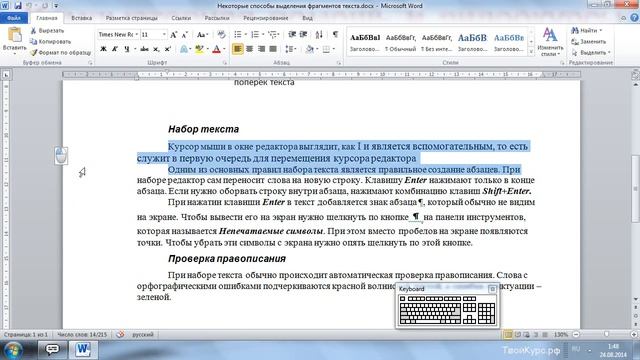
Task: Click the zoom out minus button
Action: tap(576, 335)
